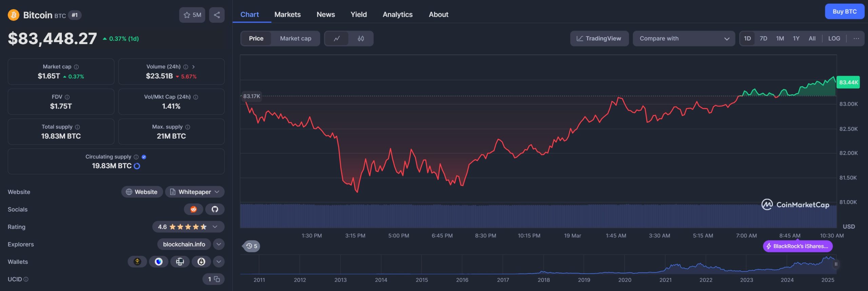
Task: Open the About tab
Action: pos(438,14)
